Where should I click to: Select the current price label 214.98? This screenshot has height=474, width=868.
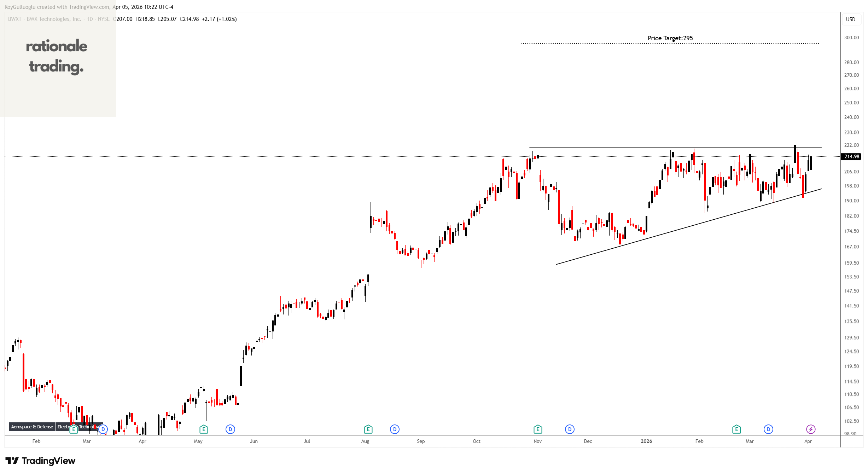tap(851, 156)
